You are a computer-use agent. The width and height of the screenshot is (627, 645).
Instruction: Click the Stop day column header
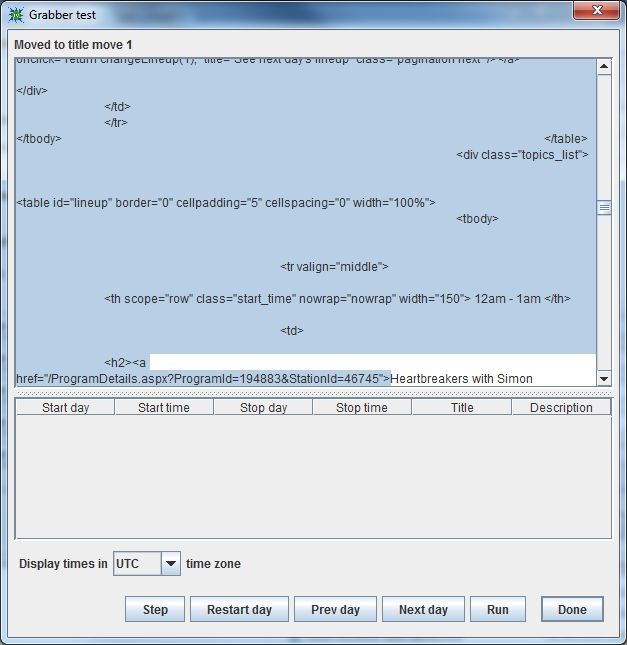click(263, 408)
